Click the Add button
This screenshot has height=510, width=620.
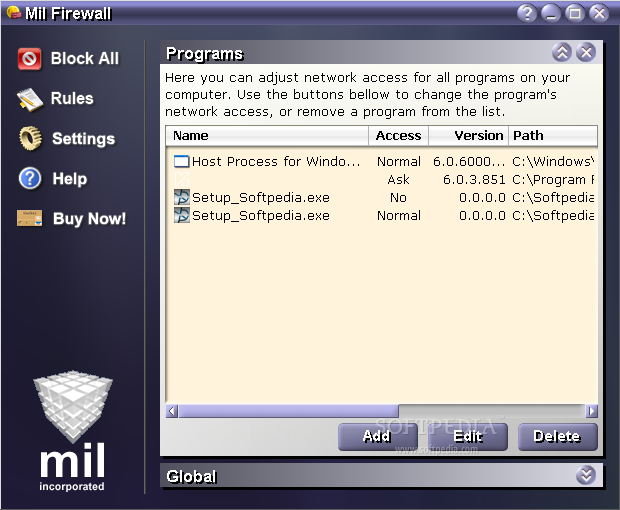point(378,436)
